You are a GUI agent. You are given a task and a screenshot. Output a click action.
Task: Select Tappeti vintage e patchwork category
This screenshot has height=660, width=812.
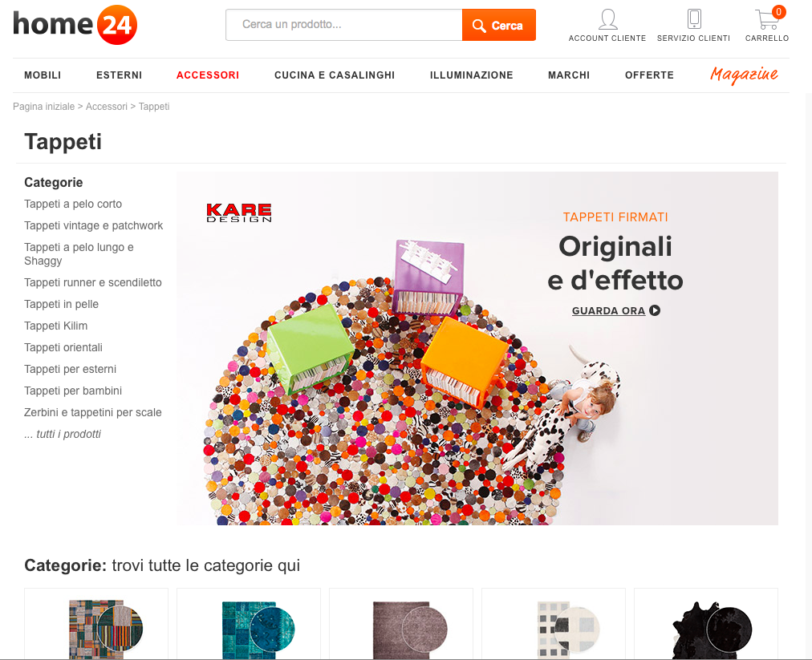pos(93,225)
